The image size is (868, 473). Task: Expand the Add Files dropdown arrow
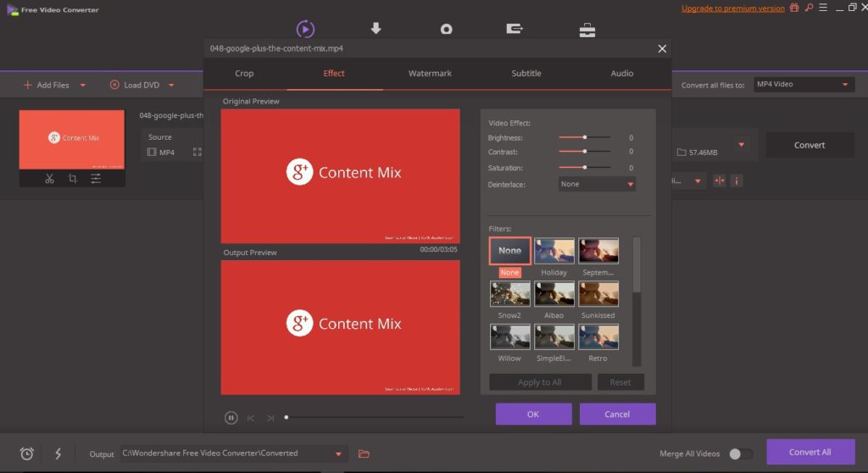[83, 86]
